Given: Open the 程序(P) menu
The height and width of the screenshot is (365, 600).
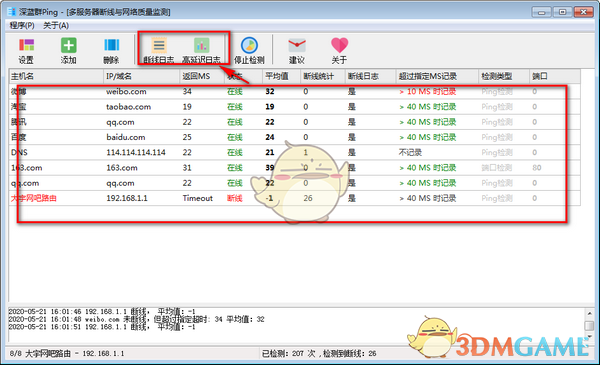Looking at the screenshot, I should (x=22, y=26).
